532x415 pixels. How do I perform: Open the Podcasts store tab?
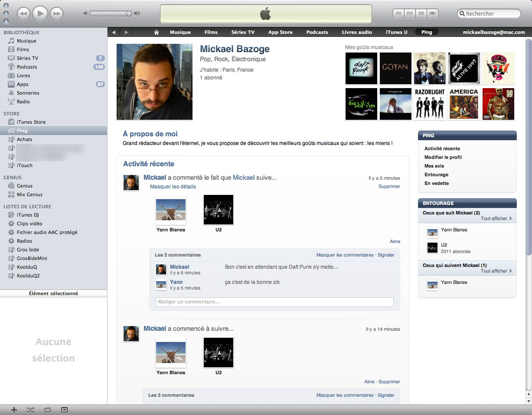[x=317, y=32]
